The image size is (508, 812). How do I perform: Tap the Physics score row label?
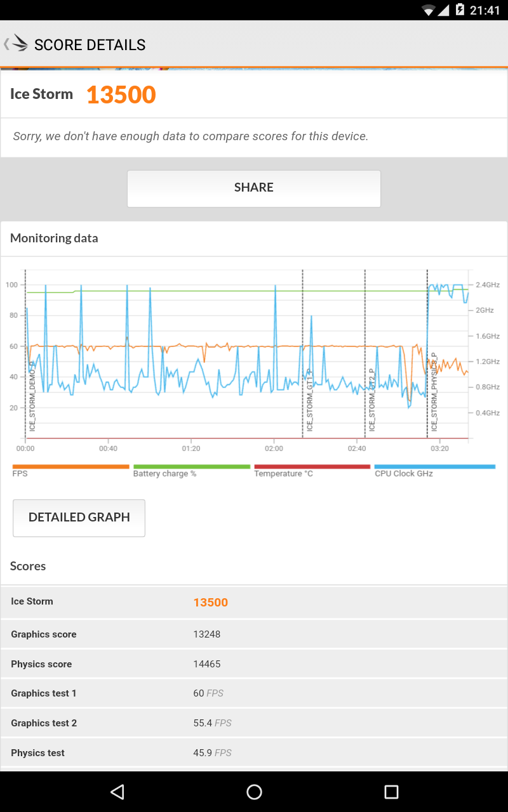point(41,664)
